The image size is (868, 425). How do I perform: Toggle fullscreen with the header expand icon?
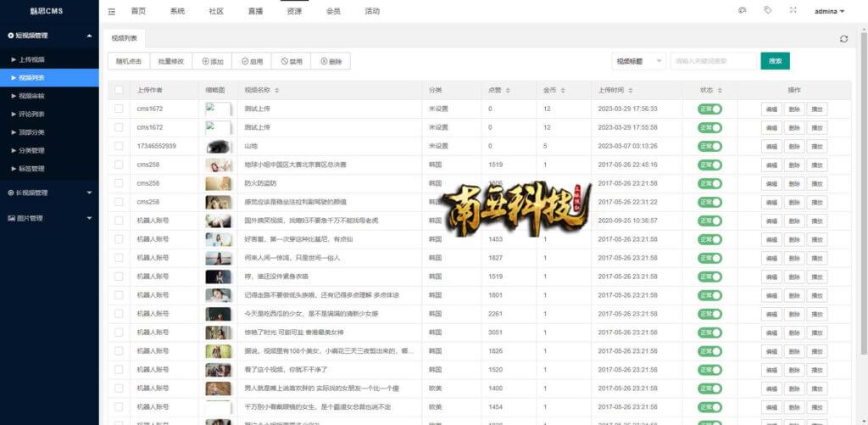click(793, 10)
